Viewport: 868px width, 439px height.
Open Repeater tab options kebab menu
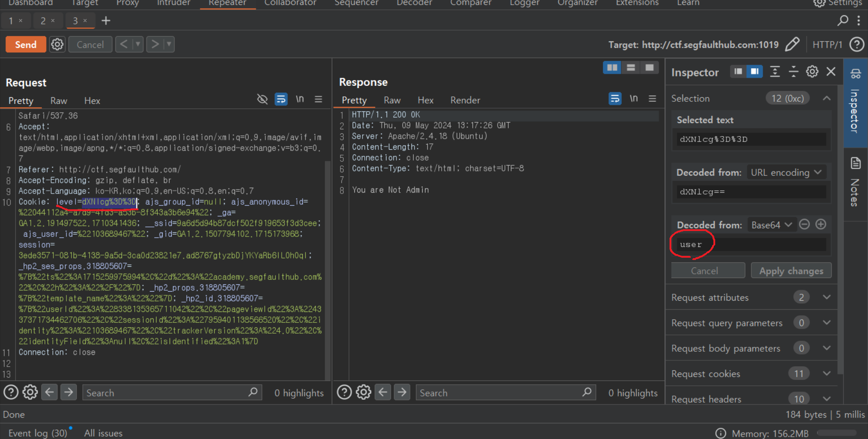[x=859, y=20]
